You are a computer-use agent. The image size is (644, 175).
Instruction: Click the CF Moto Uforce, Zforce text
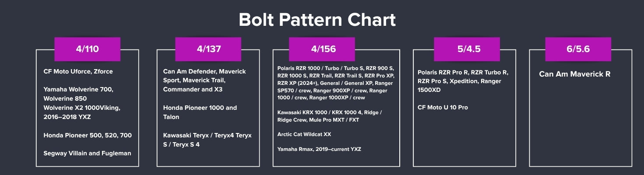78,71
